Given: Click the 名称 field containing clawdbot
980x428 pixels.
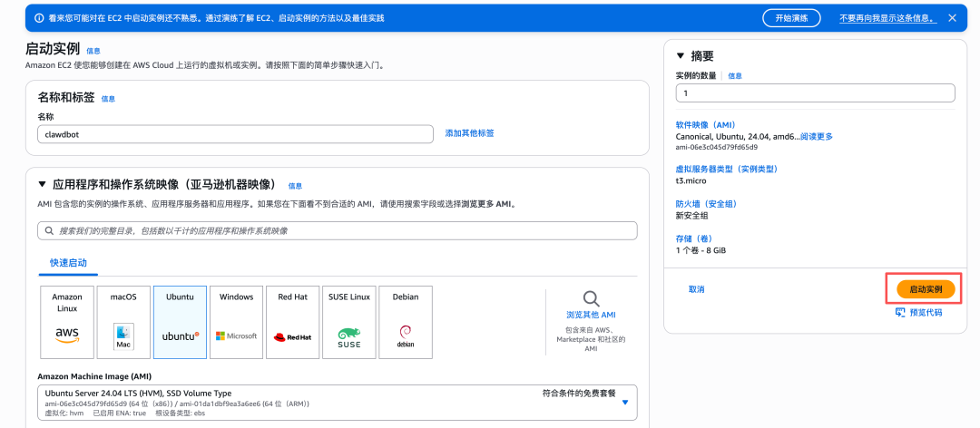Looking at the screenshot, I should (235, 133).
